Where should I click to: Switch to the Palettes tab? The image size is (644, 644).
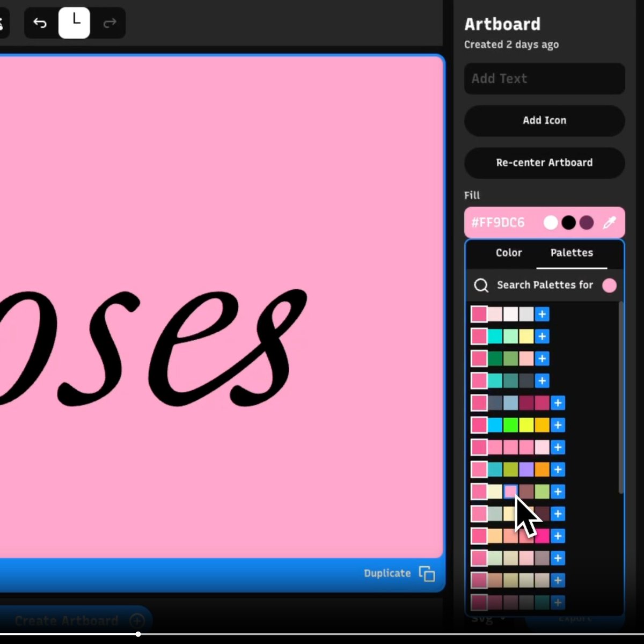point(572,253)
